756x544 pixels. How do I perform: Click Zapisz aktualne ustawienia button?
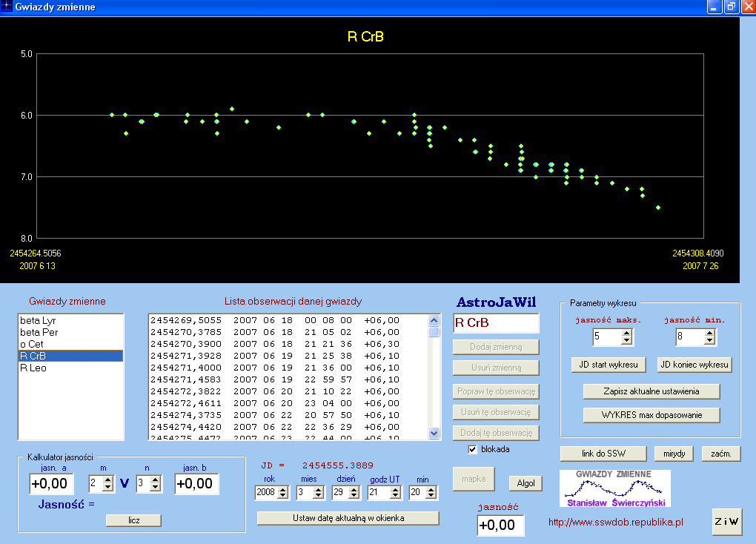point(651,391)
